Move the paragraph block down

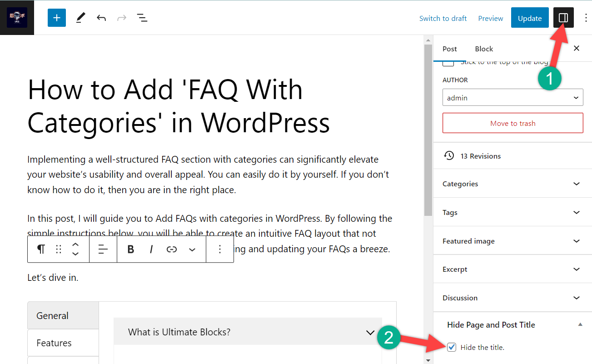(x=76, y=254)
